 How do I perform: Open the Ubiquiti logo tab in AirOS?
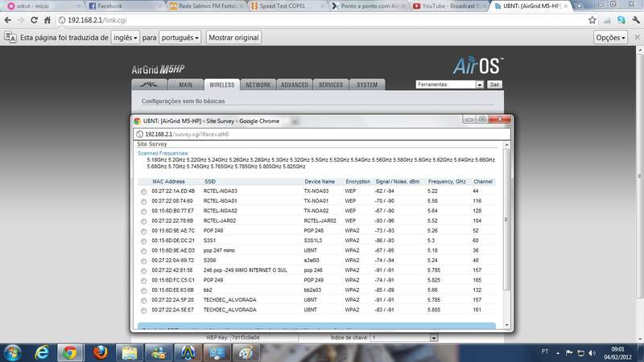pyautogui.click(x=149, y=84)
